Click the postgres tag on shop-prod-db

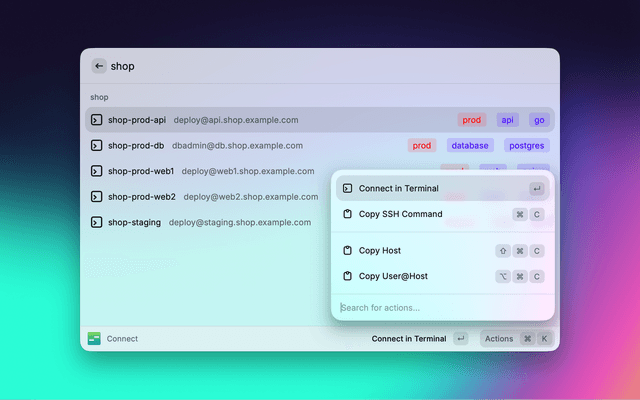pyautogui.click(x=526, y=145)
